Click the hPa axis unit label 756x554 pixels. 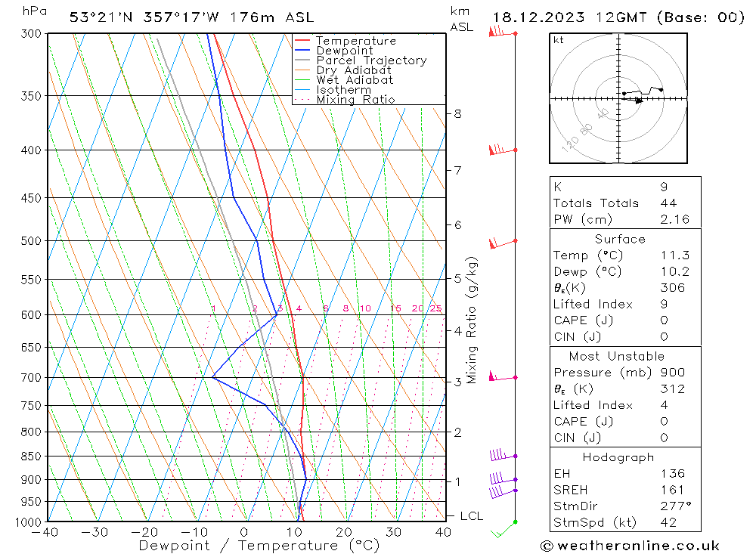pyautogui.click(x=35, y=11)
